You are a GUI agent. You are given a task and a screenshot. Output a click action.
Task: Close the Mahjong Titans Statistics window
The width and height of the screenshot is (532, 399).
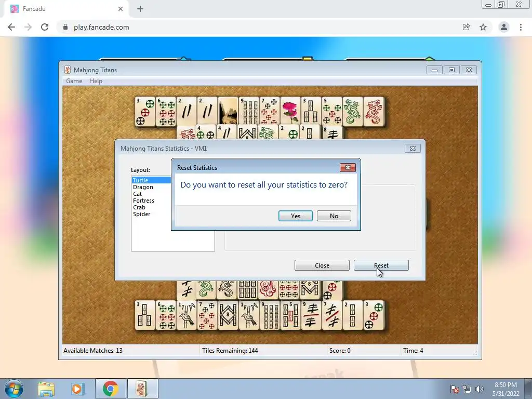[413, 148]
